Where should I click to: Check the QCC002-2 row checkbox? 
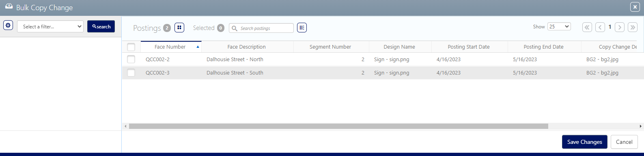[x=131, y=59]
